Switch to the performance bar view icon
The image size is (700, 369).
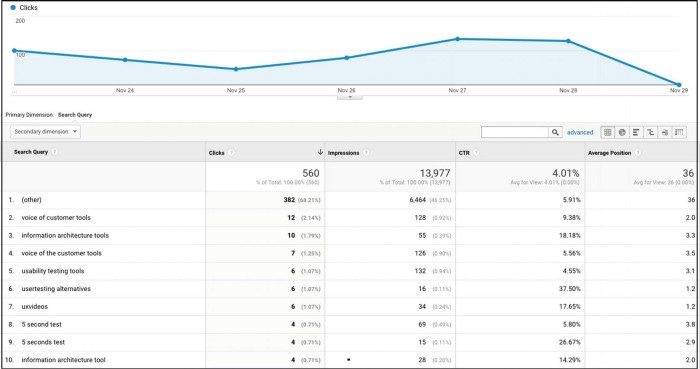point(636,132)
